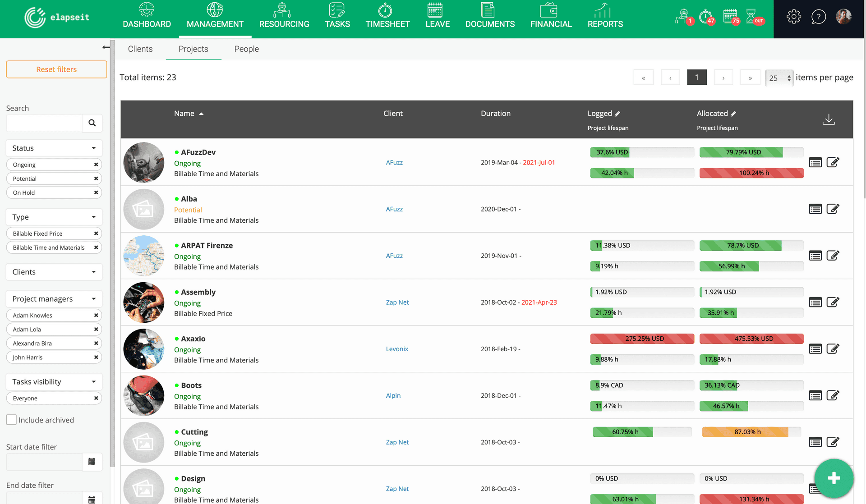Expand the Type filter section

[x=53, y=216]
